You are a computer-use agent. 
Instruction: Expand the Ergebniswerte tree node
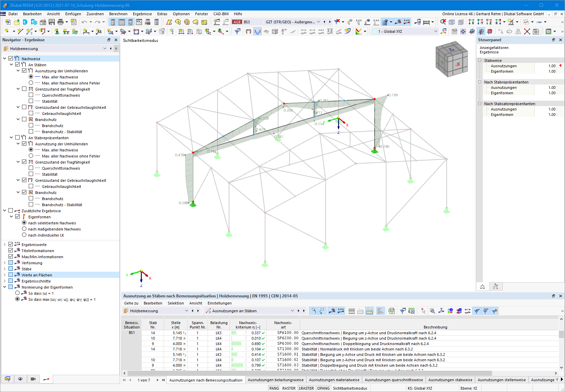pyautogui.click(x=4, y=244)
